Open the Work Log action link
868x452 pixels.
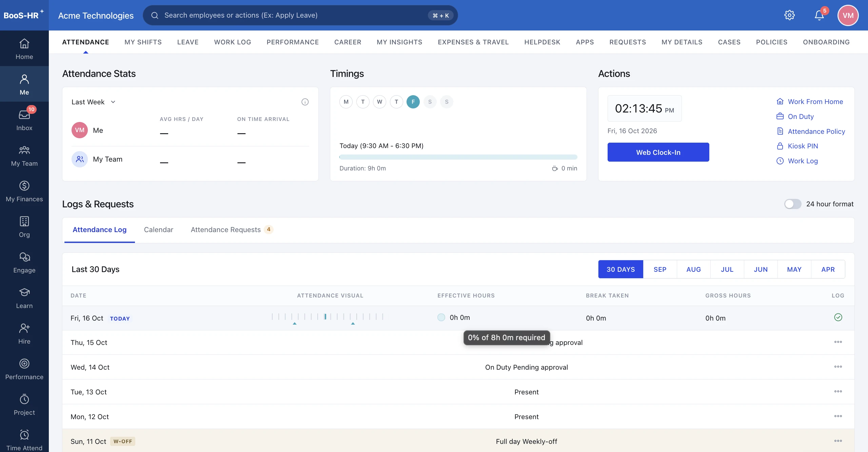[x=797, y=161]
